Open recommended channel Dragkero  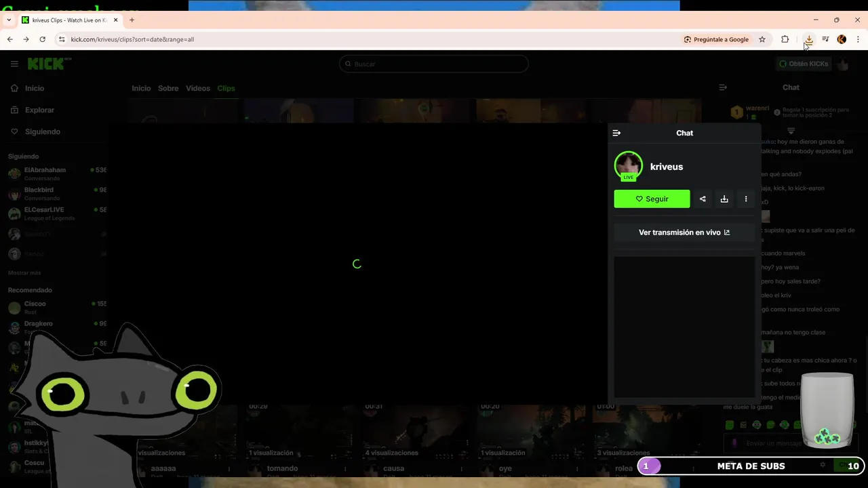point(57,327)
